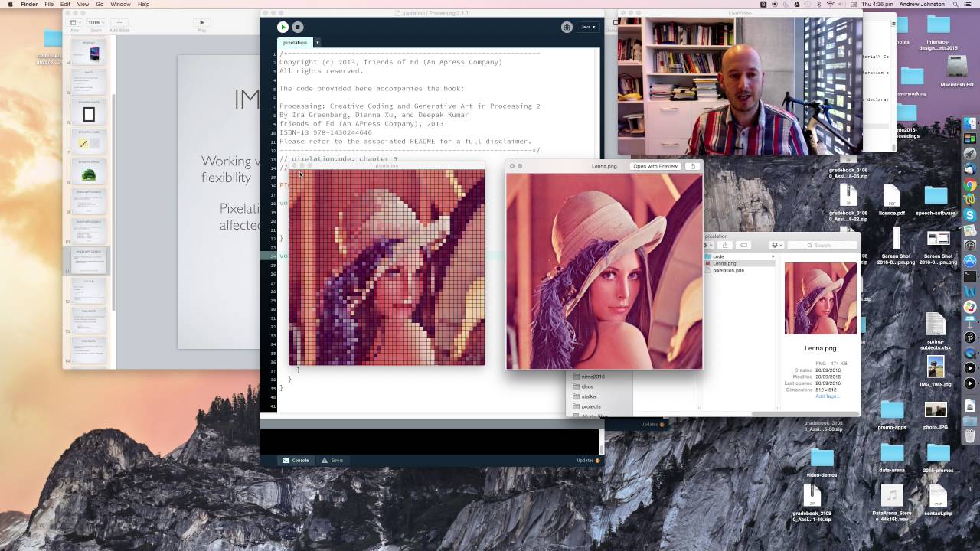Switch to the Errors tab in Processing

point(332,460)
